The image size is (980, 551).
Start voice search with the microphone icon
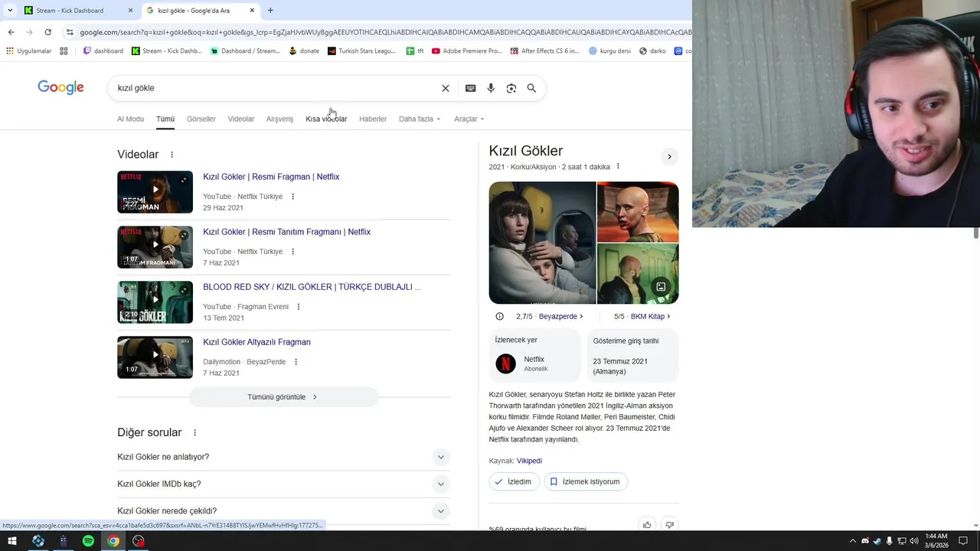pyautogui.click(x=491, y=88)
